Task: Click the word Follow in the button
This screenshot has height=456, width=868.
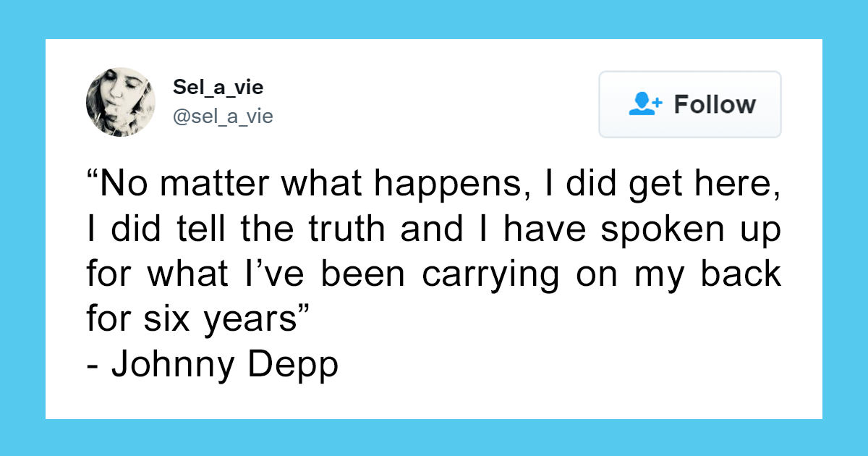Action: [715, 104]
